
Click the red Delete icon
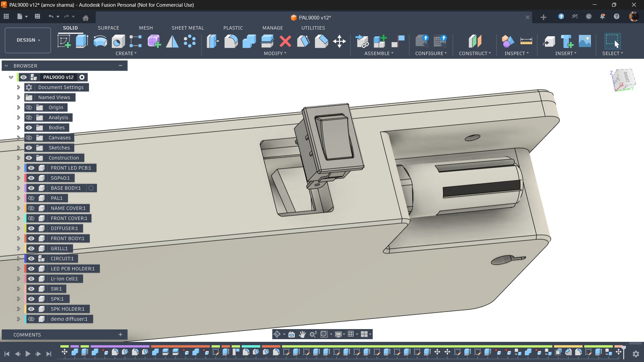pos(285,41)
